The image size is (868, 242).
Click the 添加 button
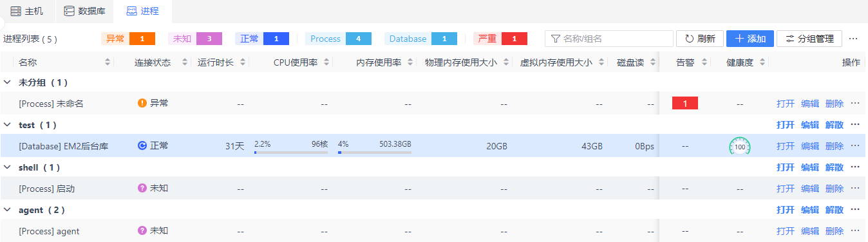[750, 39]
